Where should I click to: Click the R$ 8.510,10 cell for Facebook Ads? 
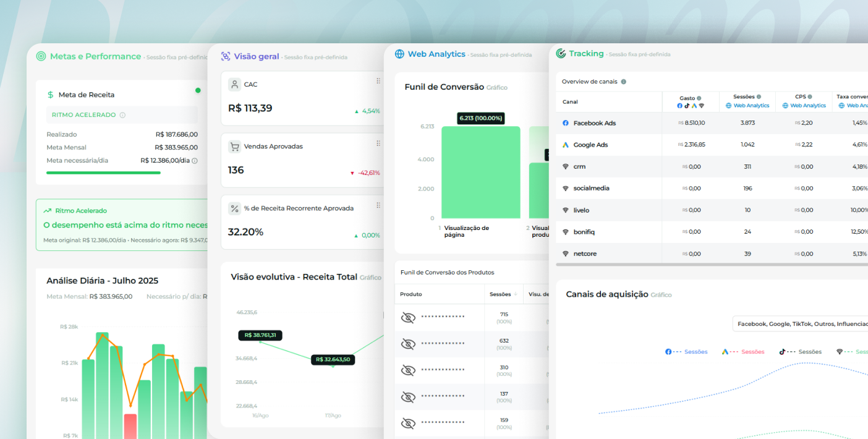(x=691, y=123)
